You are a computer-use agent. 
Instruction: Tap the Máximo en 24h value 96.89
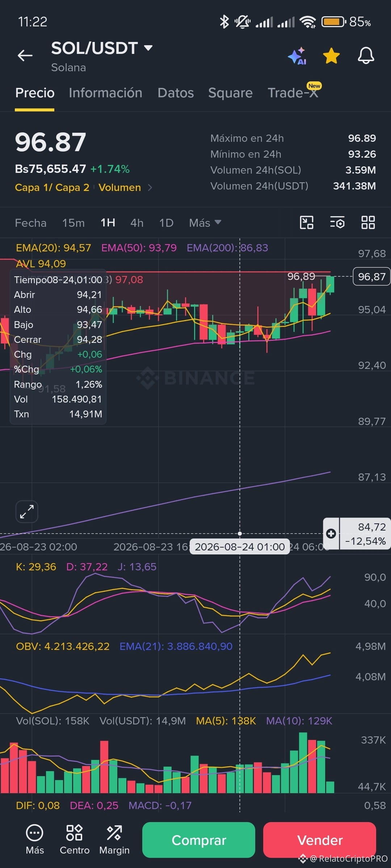pos(362,138)
